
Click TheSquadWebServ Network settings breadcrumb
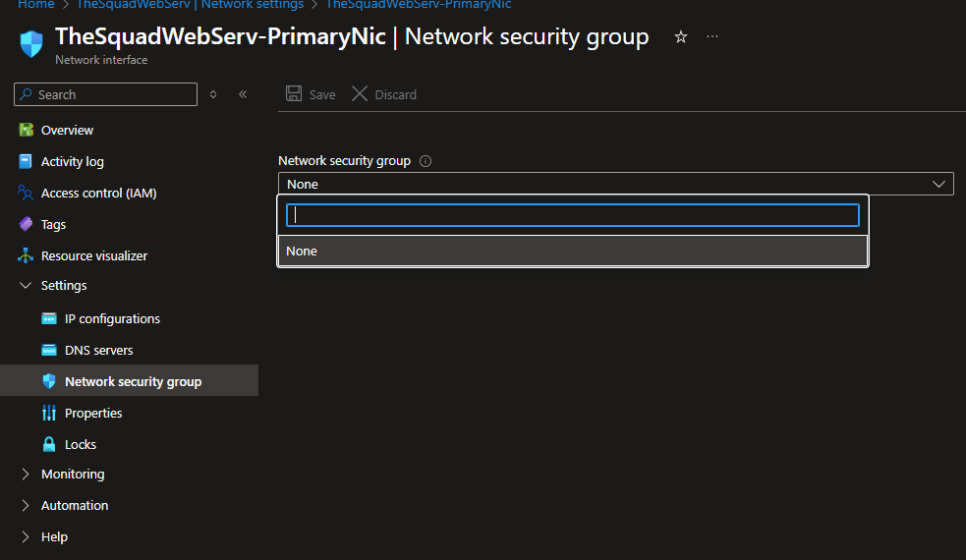point(190,4)
